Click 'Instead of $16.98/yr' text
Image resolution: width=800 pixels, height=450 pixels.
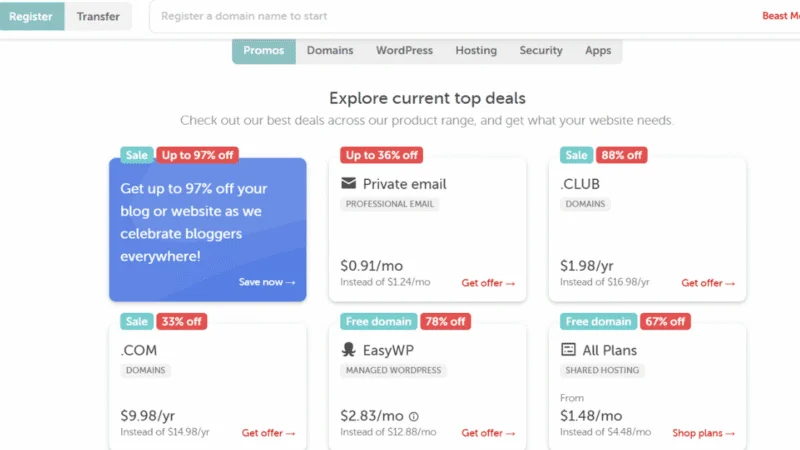pos(605,282)
